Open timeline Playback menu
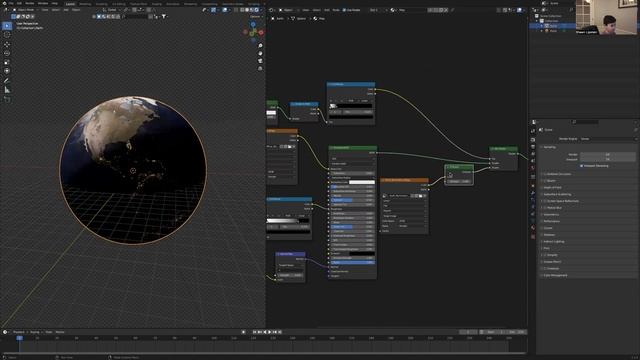The image size is (640, 360). pyautogui.click(x=19, y=332)
